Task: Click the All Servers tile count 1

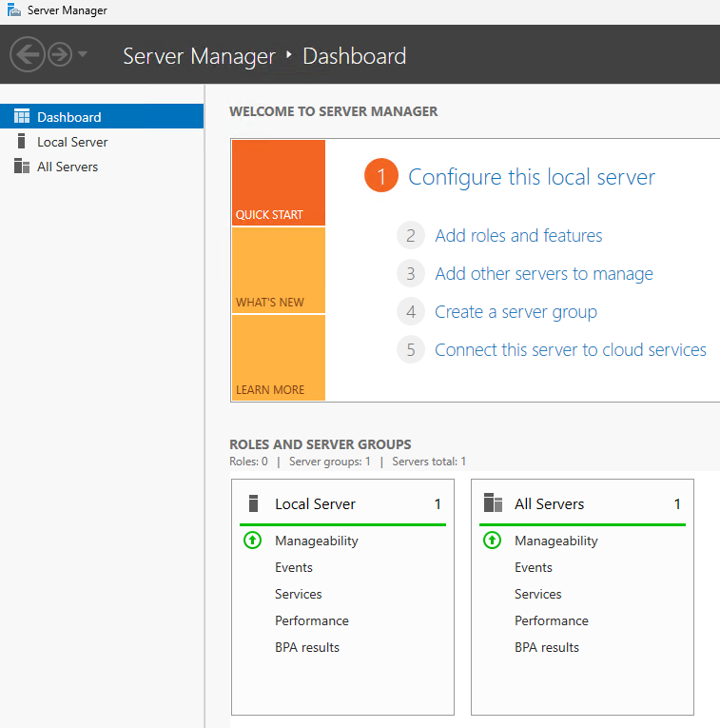Action: 677,503
